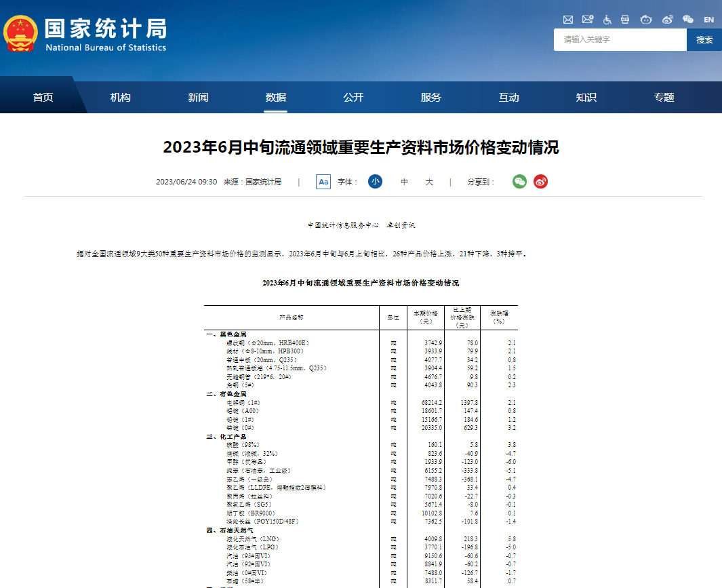Click the price change value -126.7
Image resolution: width=722 pixels, height=588 pixels.
[469, 573]
